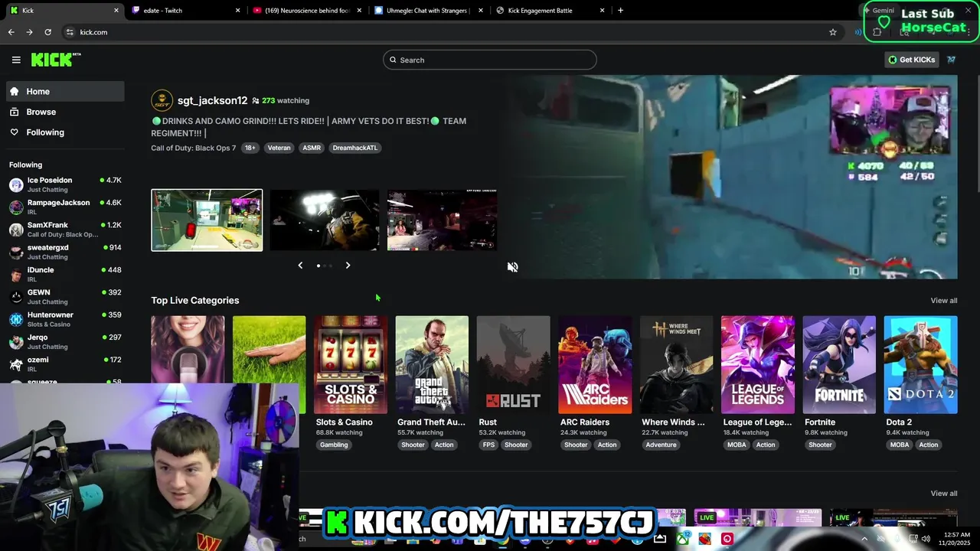Select Browse in the sidebar
Image resolution: width=980 pixels, height=551 pixels.
tap(65, 112)
